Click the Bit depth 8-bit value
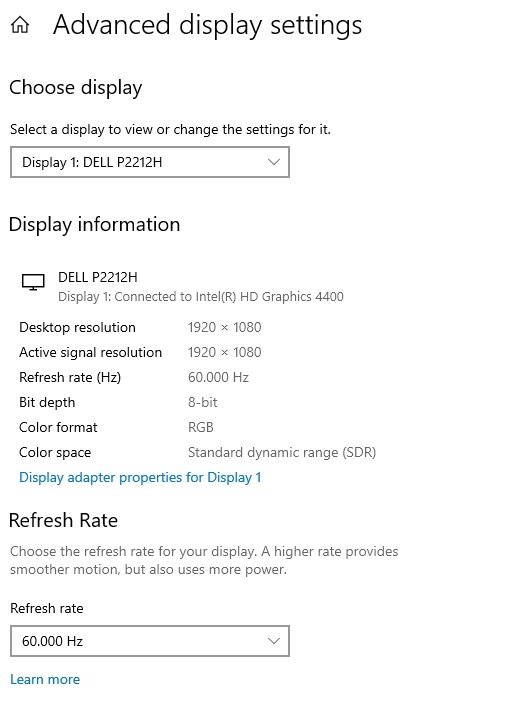The height and width of the screenshot is (723, 532). (202, 402)
